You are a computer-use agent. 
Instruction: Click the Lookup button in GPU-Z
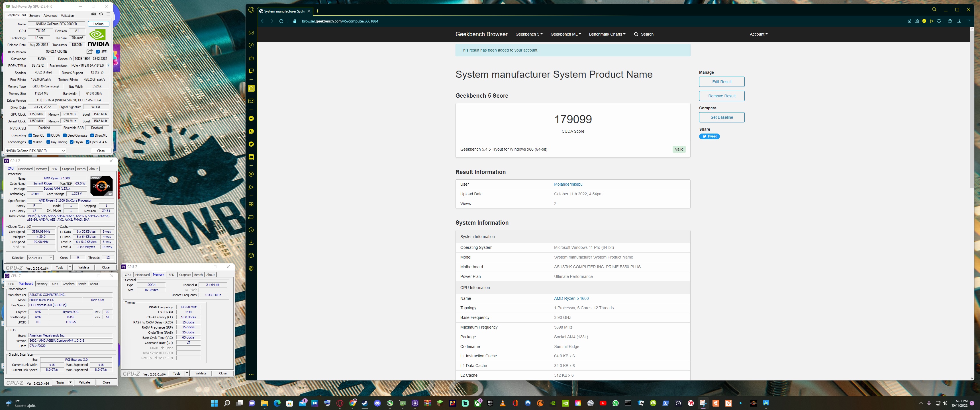(99, 24)
